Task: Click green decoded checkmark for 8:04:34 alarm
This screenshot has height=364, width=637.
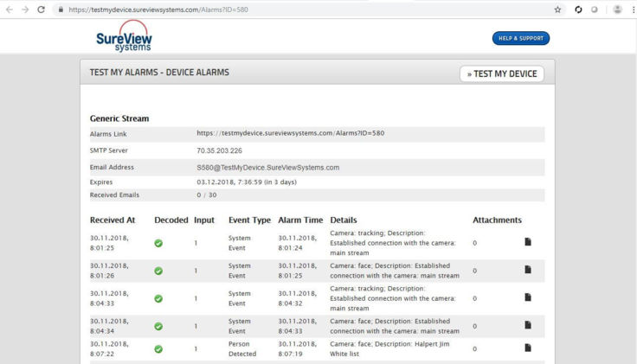Action: (x=159, y=326)
